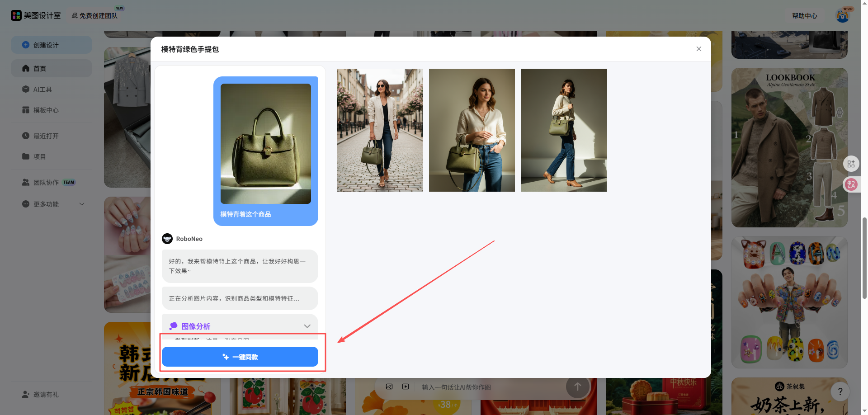Click the send arrow button
The width and height of the screenshot is (868, 415).
[578, 387]
